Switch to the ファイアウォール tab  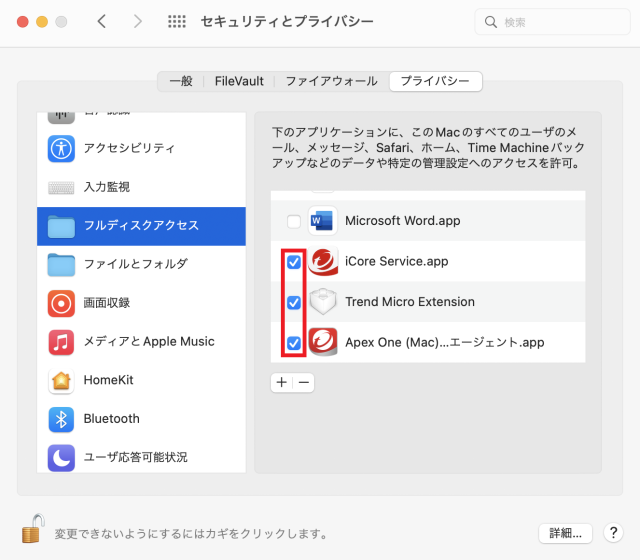pos(331,81)
